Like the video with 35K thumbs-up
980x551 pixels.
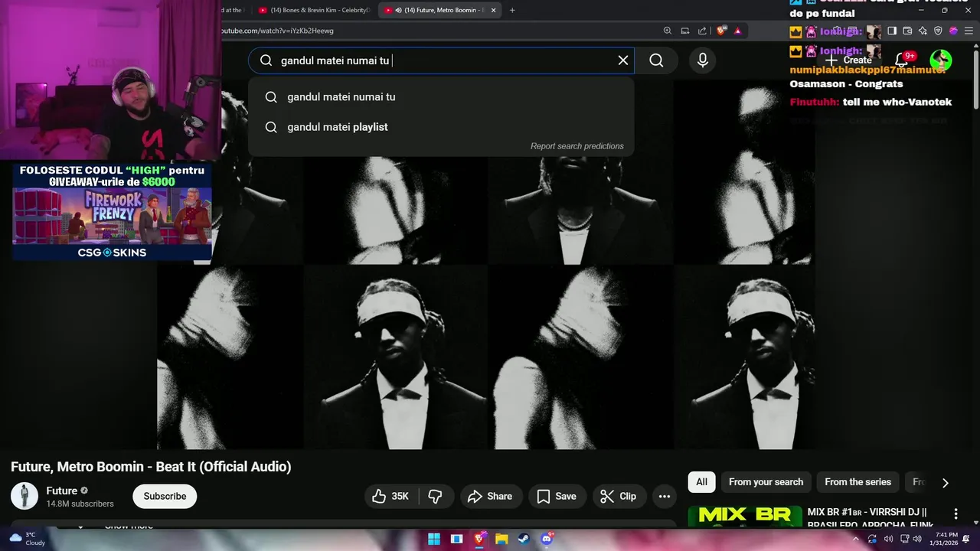pos(390,497)
